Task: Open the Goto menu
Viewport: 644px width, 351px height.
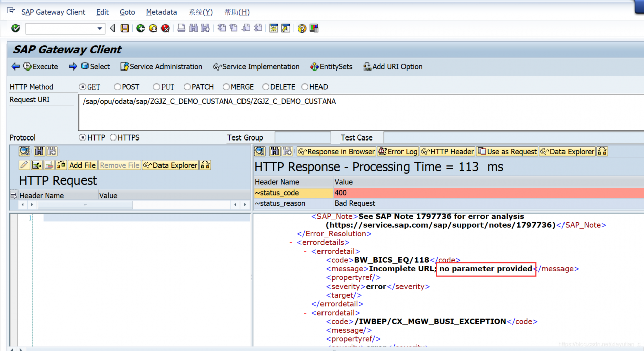Action: [x=127, y=12]
